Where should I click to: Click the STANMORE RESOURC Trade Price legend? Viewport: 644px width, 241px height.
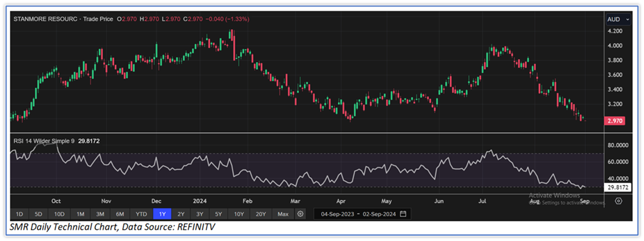[63, 19]
